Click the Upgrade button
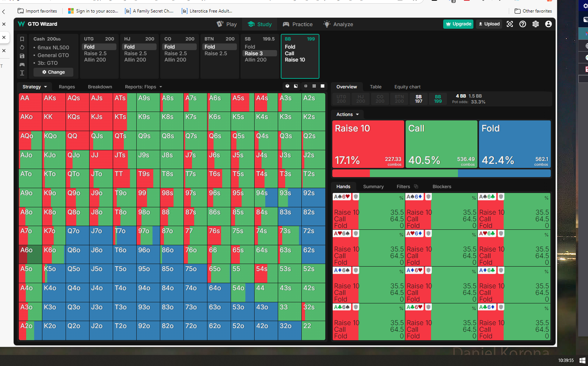Screen dimensions: 588x366 click(458, 24)
